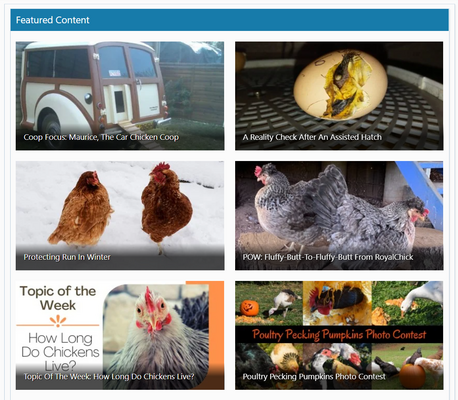This screenshot has height=400, width=458.
Task: Click the orange 'Poultry Pecking Pumpkins Photo Contest' title
Action: (339, 334)
